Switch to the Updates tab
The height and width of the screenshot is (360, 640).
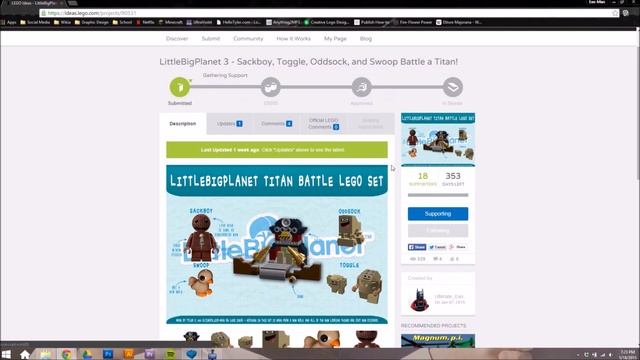(x=230, y=123)
